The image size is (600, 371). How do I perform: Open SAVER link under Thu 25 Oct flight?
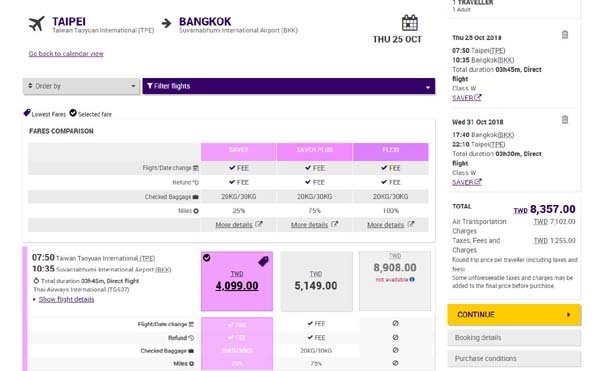[x=463, y=98]
